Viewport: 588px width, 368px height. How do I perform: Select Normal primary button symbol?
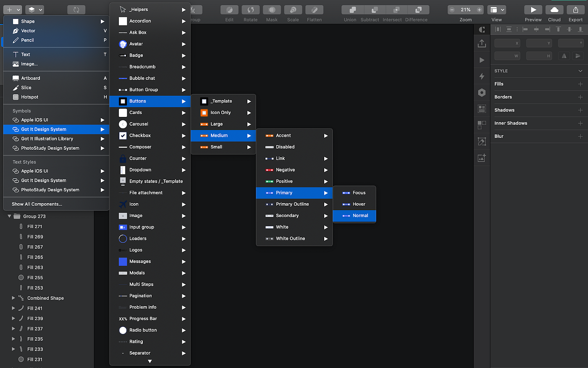coord(354,216)
